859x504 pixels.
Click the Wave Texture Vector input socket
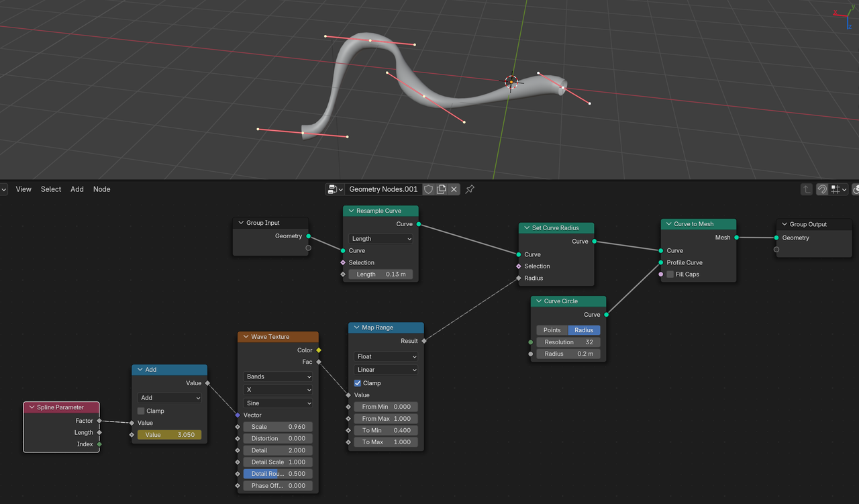[x=238, y=415]
